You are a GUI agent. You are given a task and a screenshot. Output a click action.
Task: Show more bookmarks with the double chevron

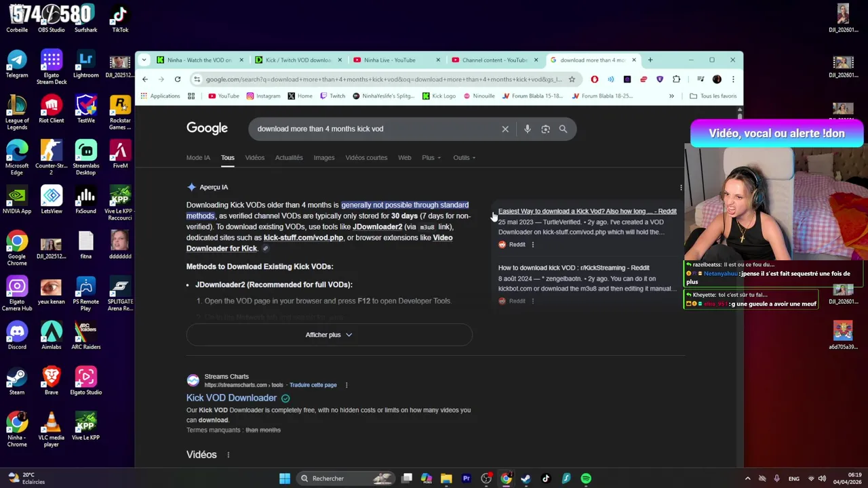click(x=671, y=96)
